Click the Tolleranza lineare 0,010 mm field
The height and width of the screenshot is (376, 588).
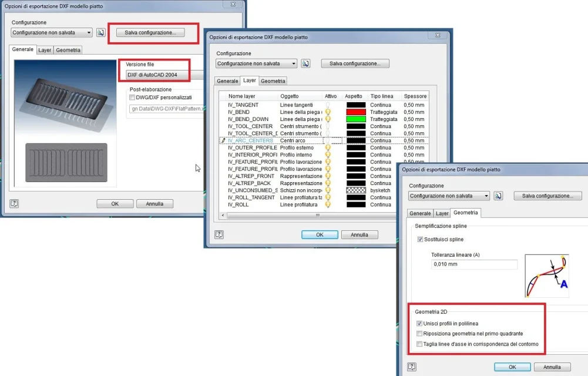click(474, 264)
